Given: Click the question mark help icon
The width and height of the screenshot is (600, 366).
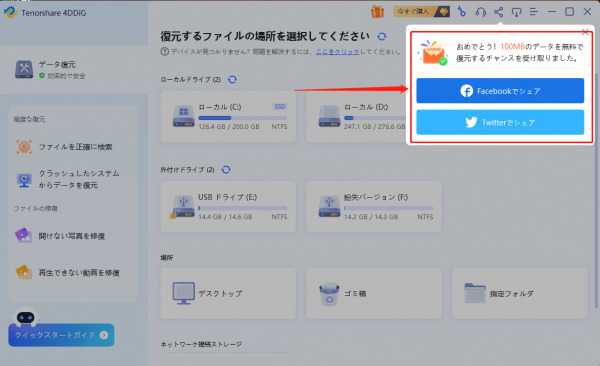Looking at the screenshot, I should point(165,51).
